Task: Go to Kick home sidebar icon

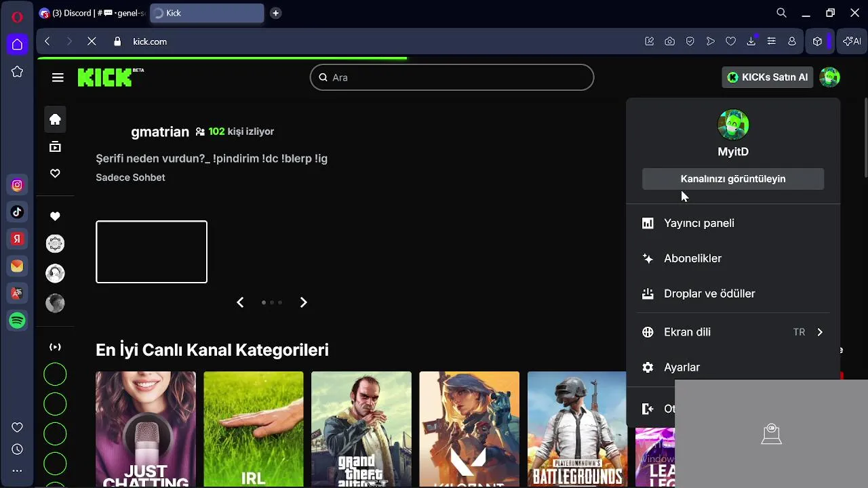Action: (55, 119)
